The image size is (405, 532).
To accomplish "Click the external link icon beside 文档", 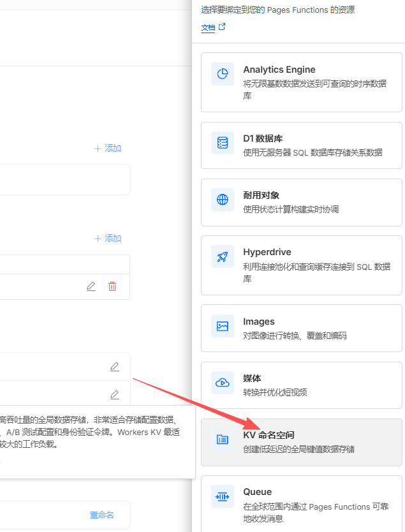I will click(x=222, y=26).
